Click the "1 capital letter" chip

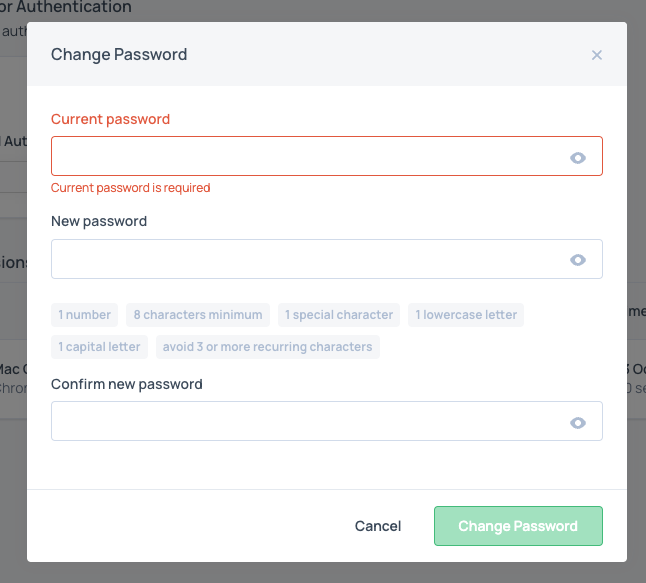100,347
